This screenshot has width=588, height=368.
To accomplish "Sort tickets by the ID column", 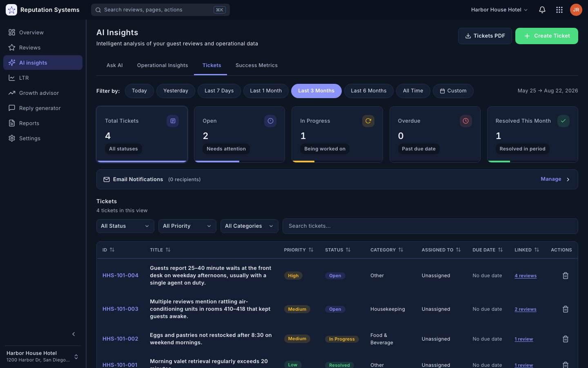I will [109, 250].
